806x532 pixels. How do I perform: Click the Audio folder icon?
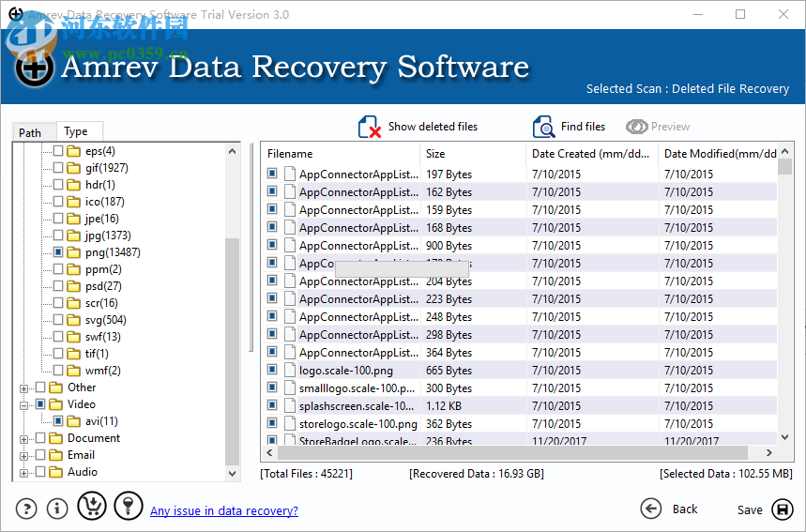coord(56,472)
